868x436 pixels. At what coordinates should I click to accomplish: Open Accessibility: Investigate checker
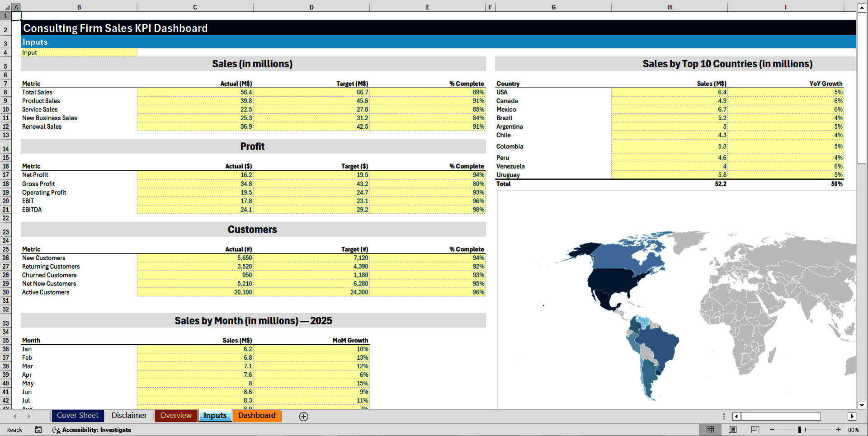pyautogui.click(x=92, y=430)
